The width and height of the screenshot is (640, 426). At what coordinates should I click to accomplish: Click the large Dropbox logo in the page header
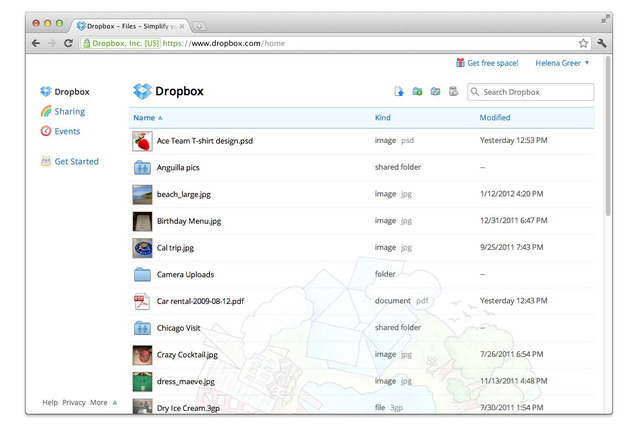(x=142, y=91)
